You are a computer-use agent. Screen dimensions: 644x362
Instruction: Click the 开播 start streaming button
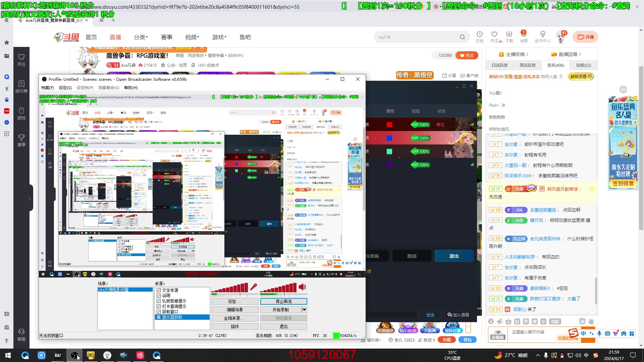(x=585, y=37)
